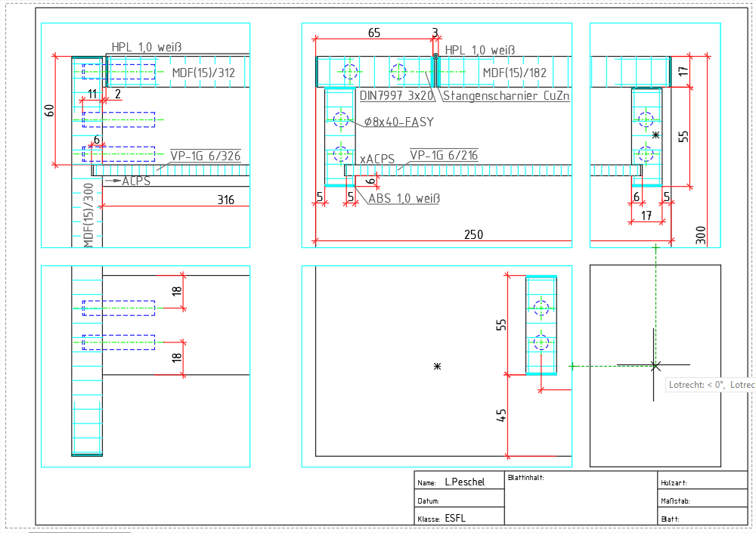Viewport: 756px width, 533px height.
Task: Click the 'MDF(15)/182' material label
Action: click(x=514, y=73)
